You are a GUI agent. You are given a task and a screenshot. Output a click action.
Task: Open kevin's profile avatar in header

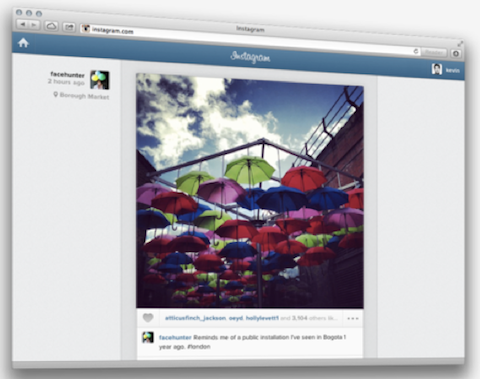point(437,69)
